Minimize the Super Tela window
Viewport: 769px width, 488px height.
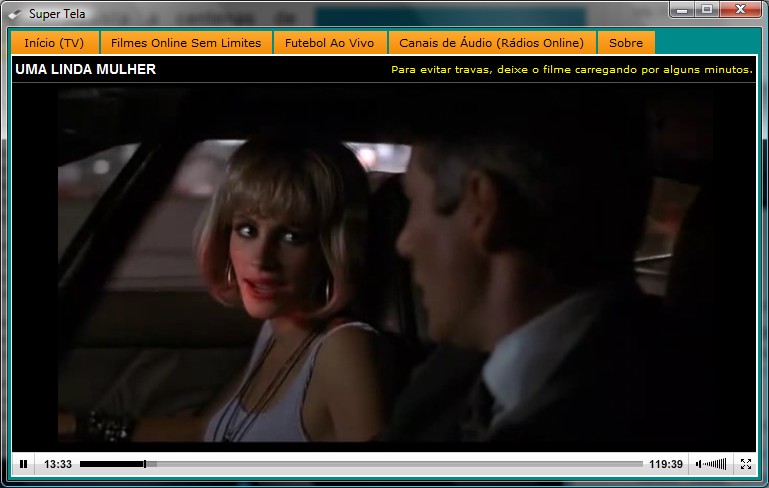pyautogui.click(x=683, y=9)
